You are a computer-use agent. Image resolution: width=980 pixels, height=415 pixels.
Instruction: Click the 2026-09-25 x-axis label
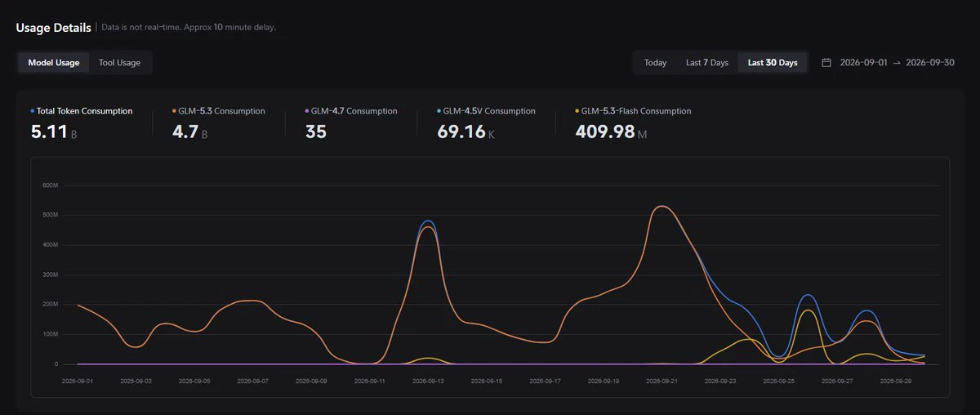click(x=778, y=381)
